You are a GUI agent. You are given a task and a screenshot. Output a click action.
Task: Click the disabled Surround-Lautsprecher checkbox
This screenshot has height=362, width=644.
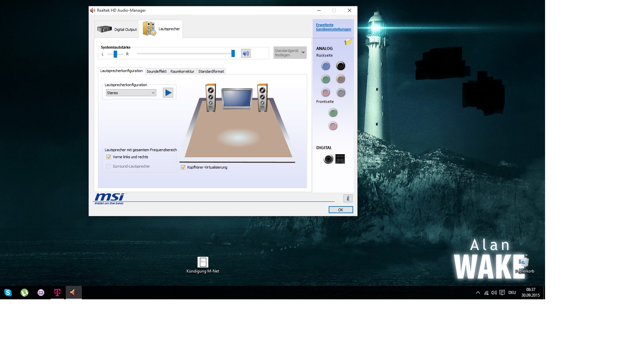[109, 166]
